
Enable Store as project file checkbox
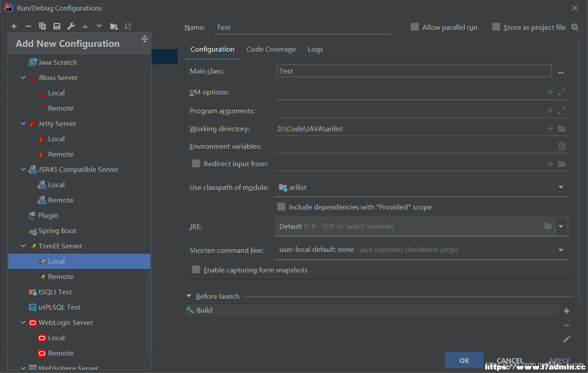coord(496,27)
